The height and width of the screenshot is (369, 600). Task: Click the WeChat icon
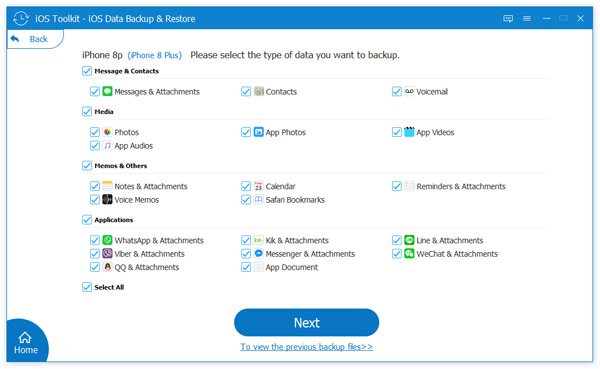409,253
